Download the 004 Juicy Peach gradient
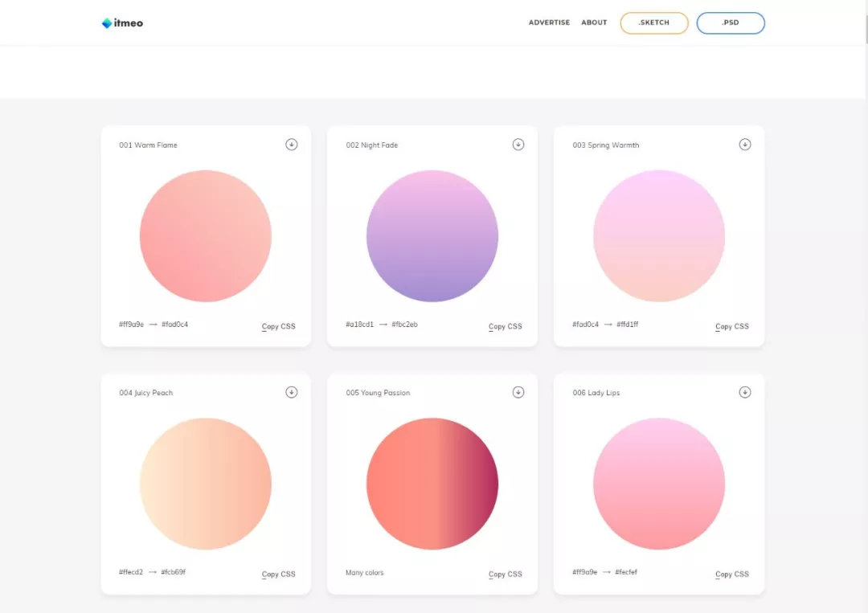 pos(291,392)
